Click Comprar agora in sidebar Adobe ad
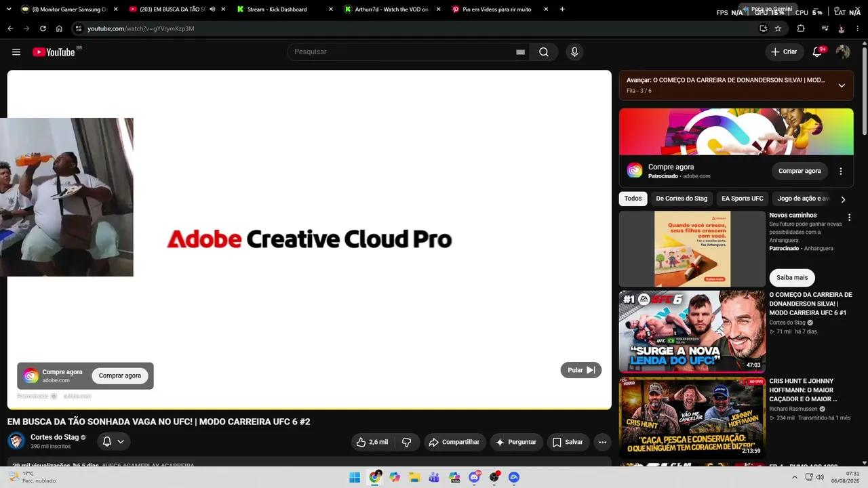The width and height of the screenshot is (868, 488). click(x=800, y=171)
